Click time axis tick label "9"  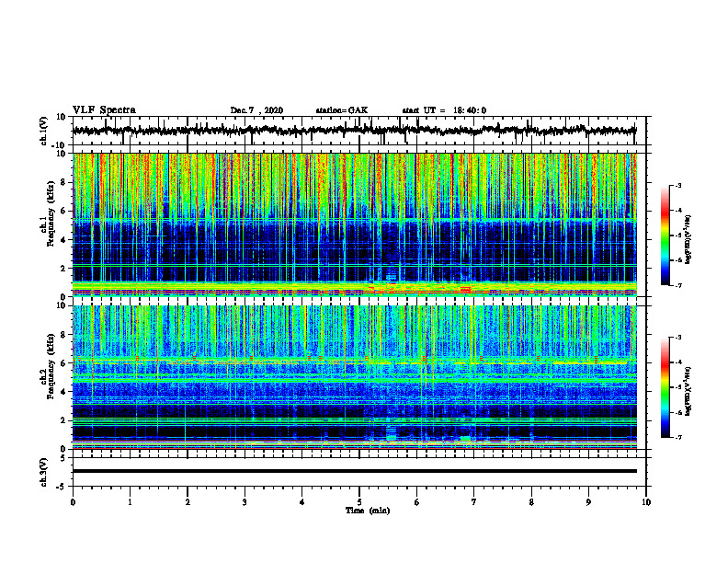(x=588, y=502)
